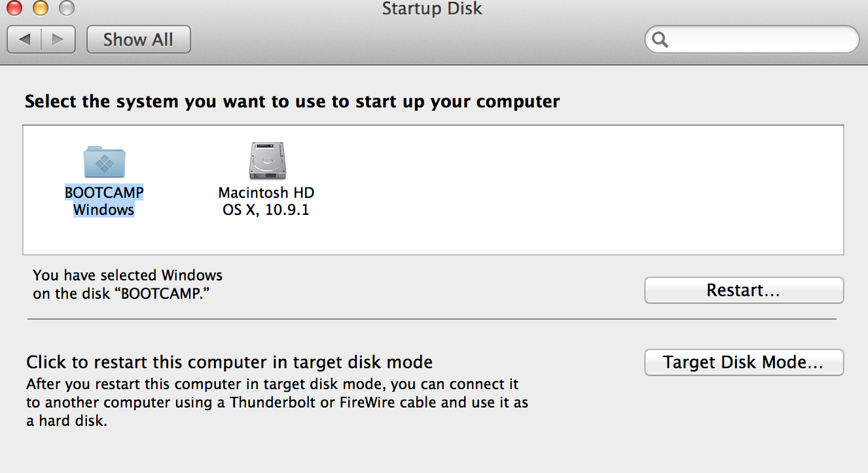The image size is (868, 473).
Task: Focus the preferences search field
Action: pos(759,40)
